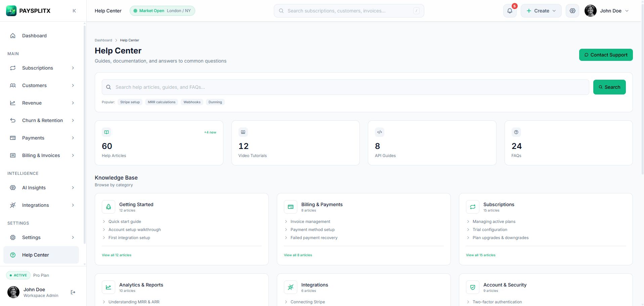
Task: Open the Integrations sidebar item
Action: coord(41,205)
